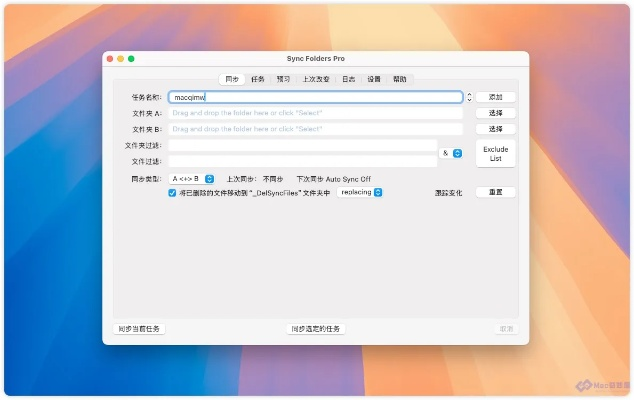Click the 重置 button
The image size is (634, 400).
[x=495, y=192]
